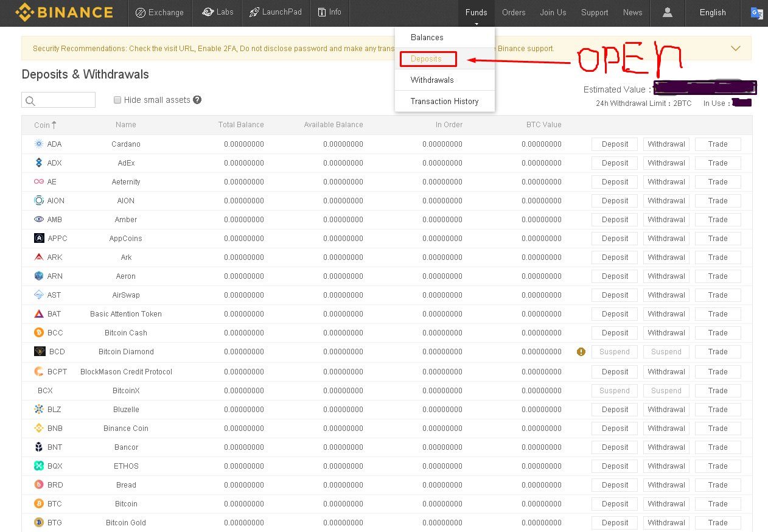This screenshot has height=532, width=768.
Task: Click the AppCoins APPC coin icon
Action: [x=39, y=239]
